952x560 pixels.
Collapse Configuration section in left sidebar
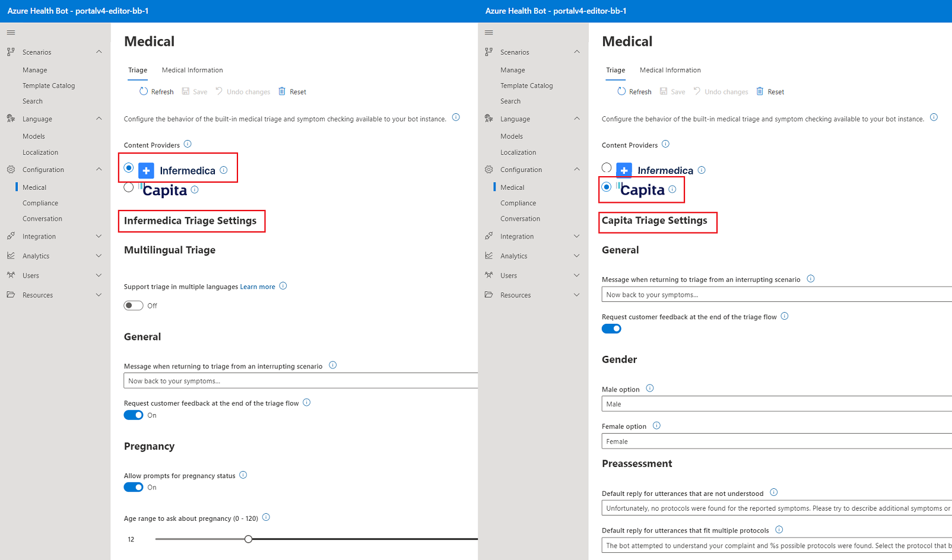(x=99, y=170)
